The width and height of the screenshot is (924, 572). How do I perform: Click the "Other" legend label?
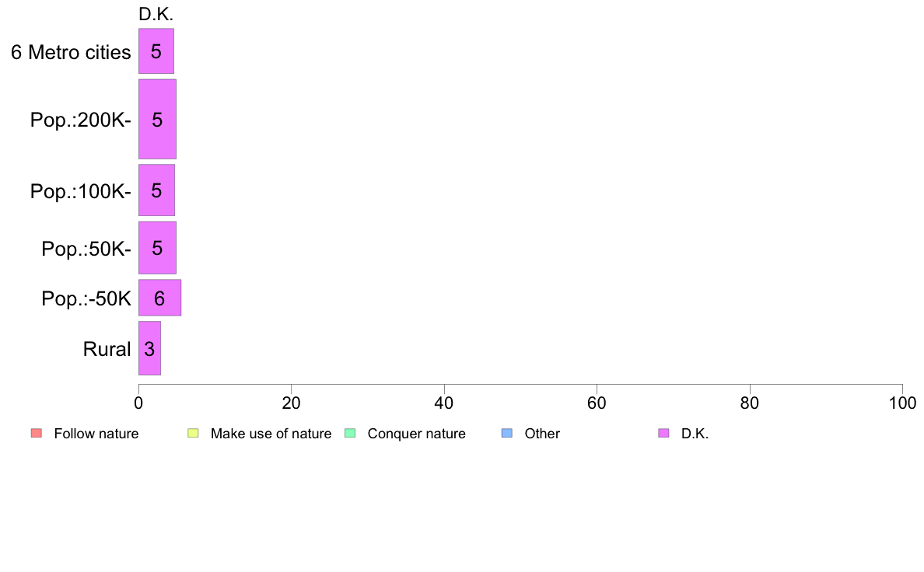coord(542,434)
